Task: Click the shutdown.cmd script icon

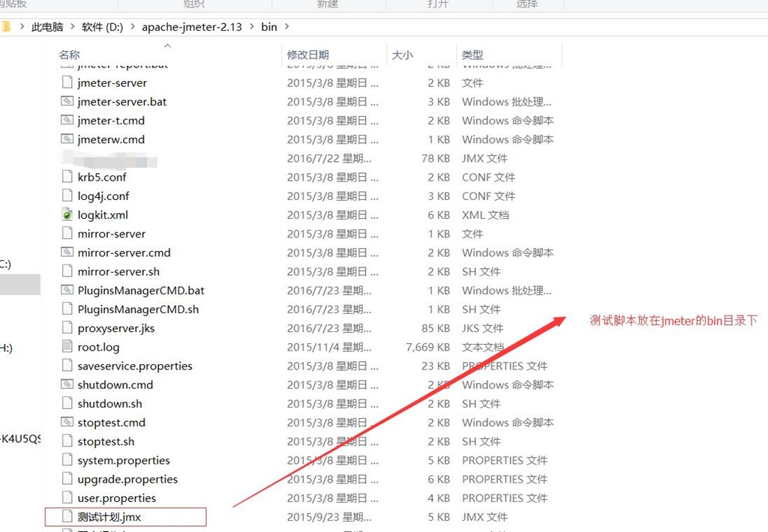Action: pyautogui.click(x=67, y=384)
